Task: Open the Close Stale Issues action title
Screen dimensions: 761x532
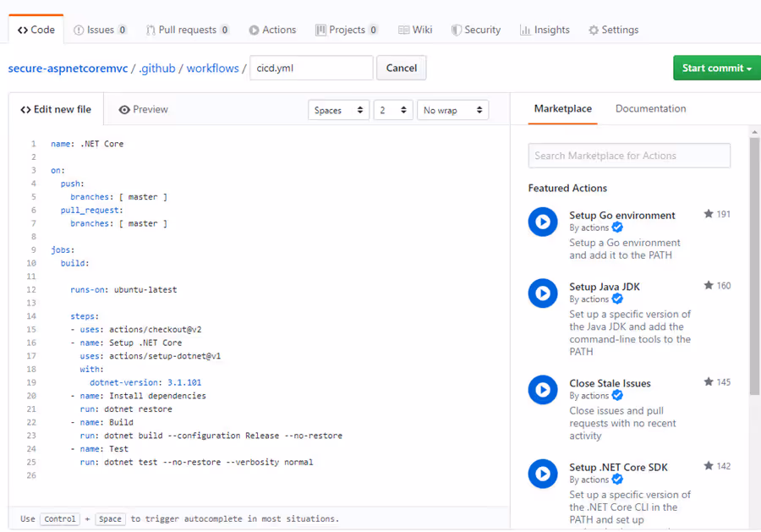Action: 610,383
